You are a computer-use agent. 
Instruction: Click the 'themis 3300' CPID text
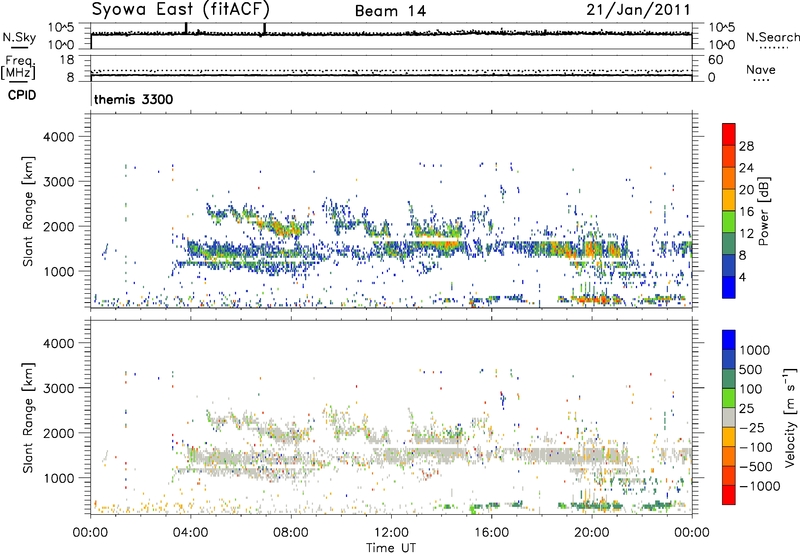134,99
